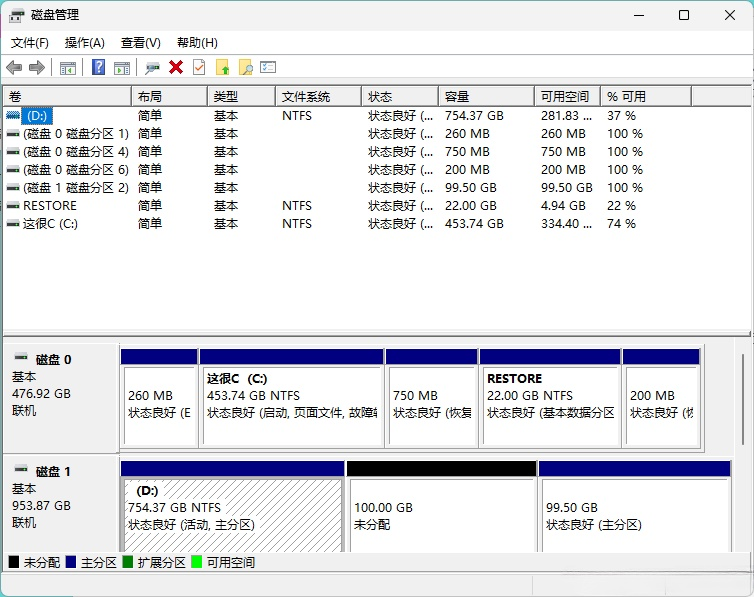Image resolution: width=754 pixels, height=597 pixels.
Task: Click the Back arrow toolbar icon
Action: click(14, 67)
